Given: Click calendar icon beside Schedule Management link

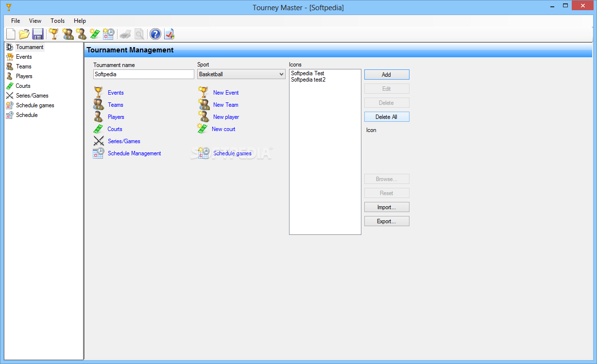Looking at the screenshot, I should tap(99, 153).
